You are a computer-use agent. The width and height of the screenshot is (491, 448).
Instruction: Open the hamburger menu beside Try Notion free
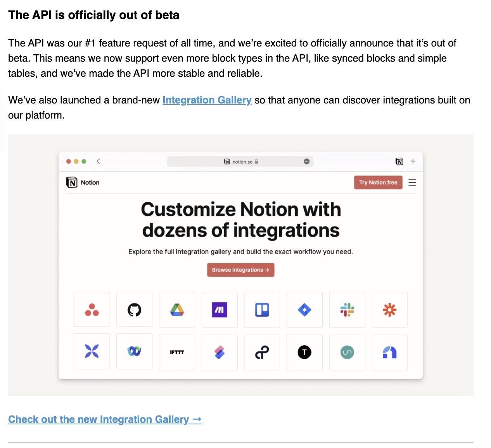[412, 183]
